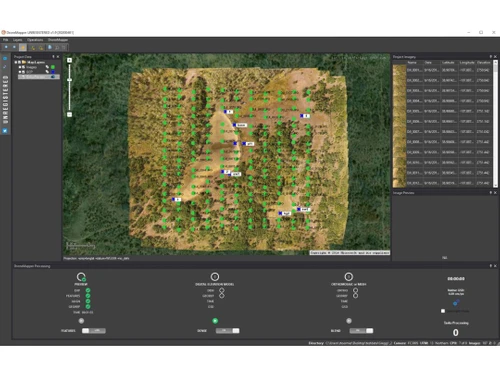Pin the Project Data panel
Image resolution: width=500 pixels, height=375 pixels.
point(53,57)
